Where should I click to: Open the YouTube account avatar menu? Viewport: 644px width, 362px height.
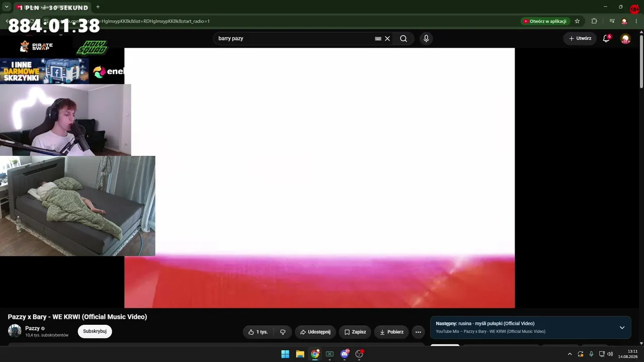625,39
